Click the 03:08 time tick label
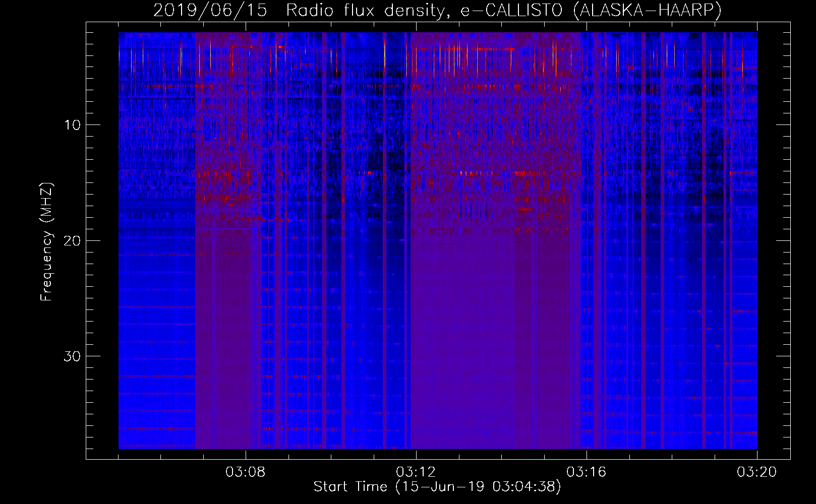 coord(246,472)
